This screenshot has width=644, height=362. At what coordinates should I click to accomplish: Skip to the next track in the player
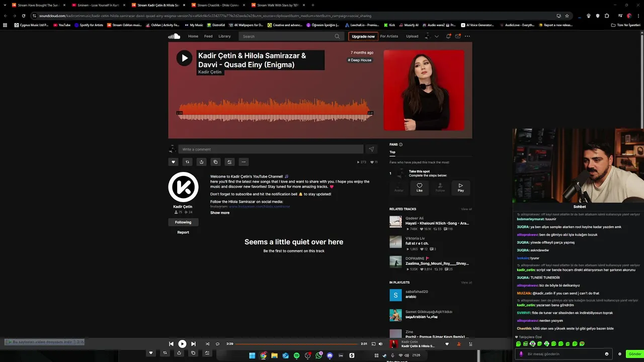click(193, 344)
